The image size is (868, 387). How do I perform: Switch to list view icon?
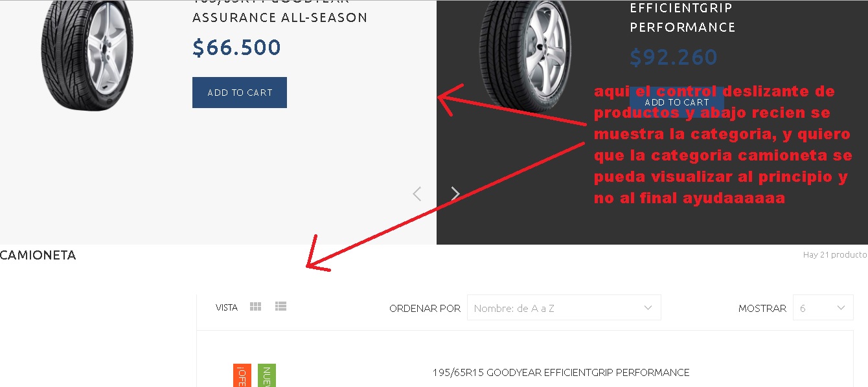pos(280,307)
